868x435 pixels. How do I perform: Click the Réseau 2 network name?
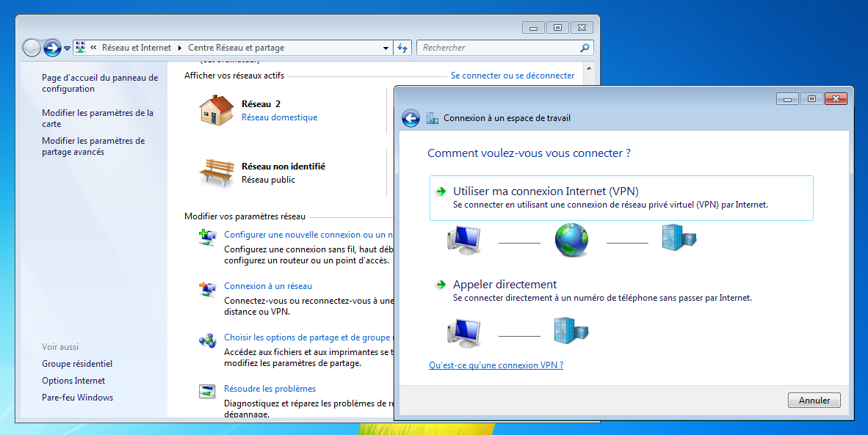(x=261, y=103)
